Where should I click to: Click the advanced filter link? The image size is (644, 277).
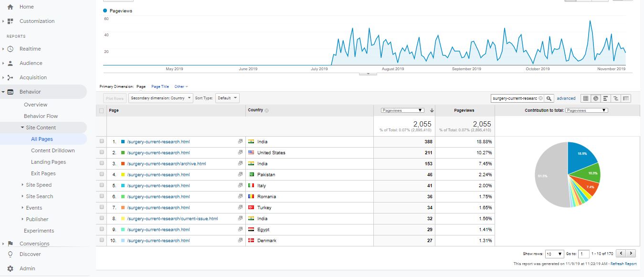pos(566,98)
